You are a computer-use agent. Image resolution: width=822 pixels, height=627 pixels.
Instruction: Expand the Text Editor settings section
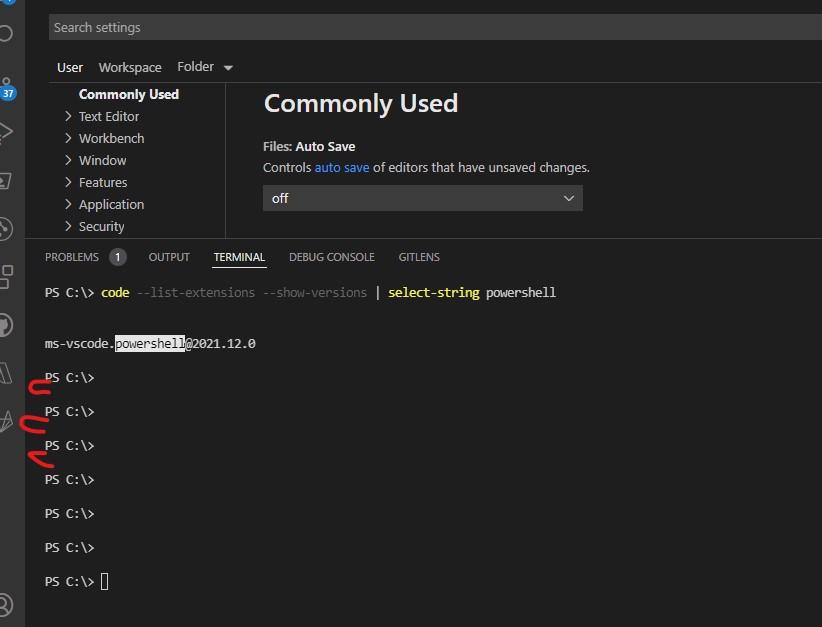pyautogui.click(x=107, y=116)
